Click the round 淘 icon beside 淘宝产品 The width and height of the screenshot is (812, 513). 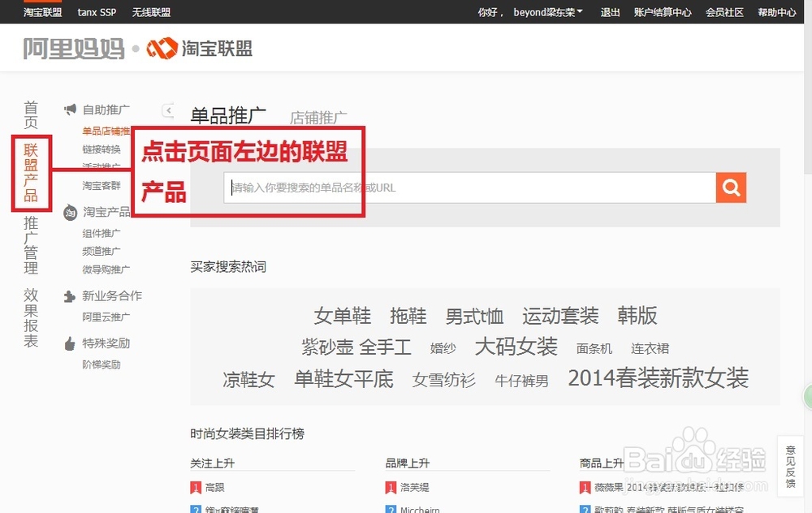pyautogui.click(x=70, y=212)
